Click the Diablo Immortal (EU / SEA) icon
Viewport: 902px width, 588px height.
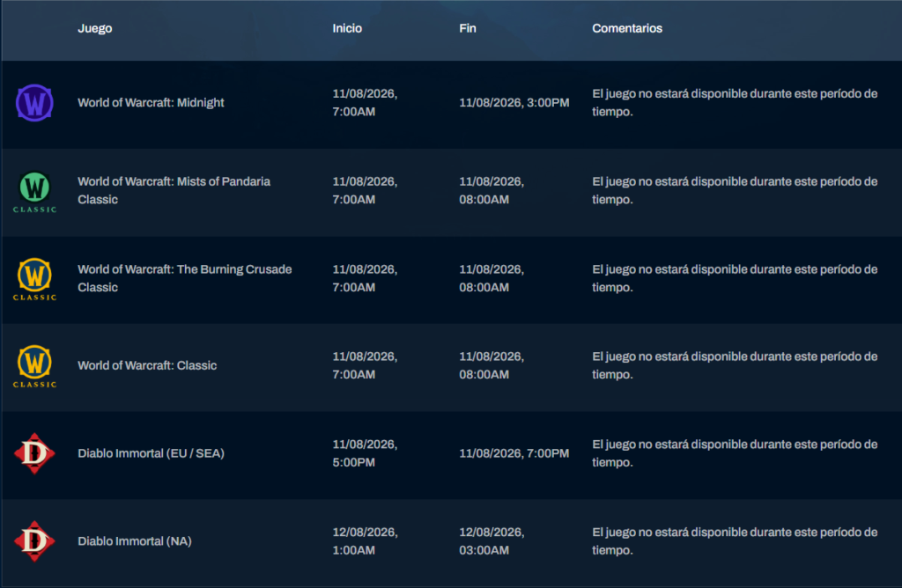(34, 453)
